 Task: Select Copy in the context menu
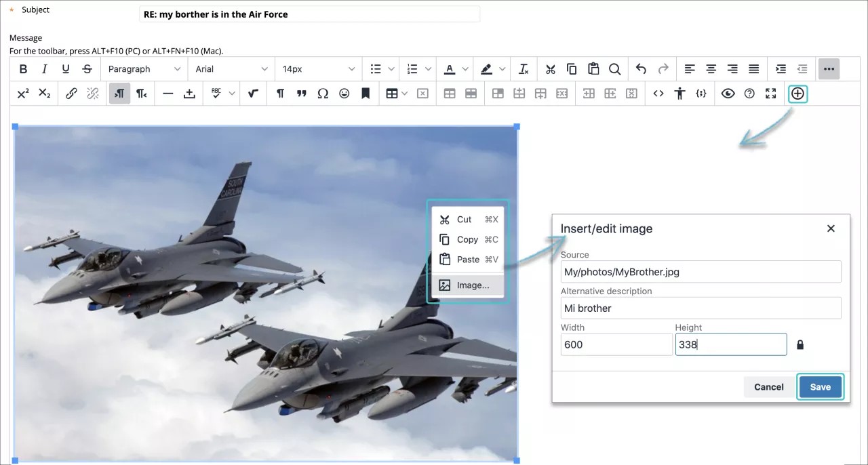pyautogui.click(x=468, y=239)
